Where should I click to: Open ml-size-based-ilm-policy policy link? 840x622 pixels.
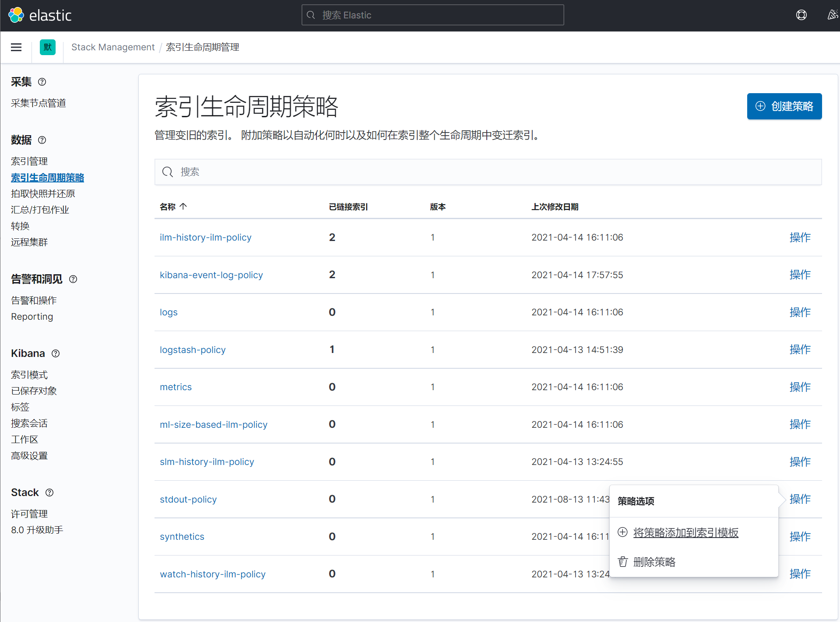(214, 425)
